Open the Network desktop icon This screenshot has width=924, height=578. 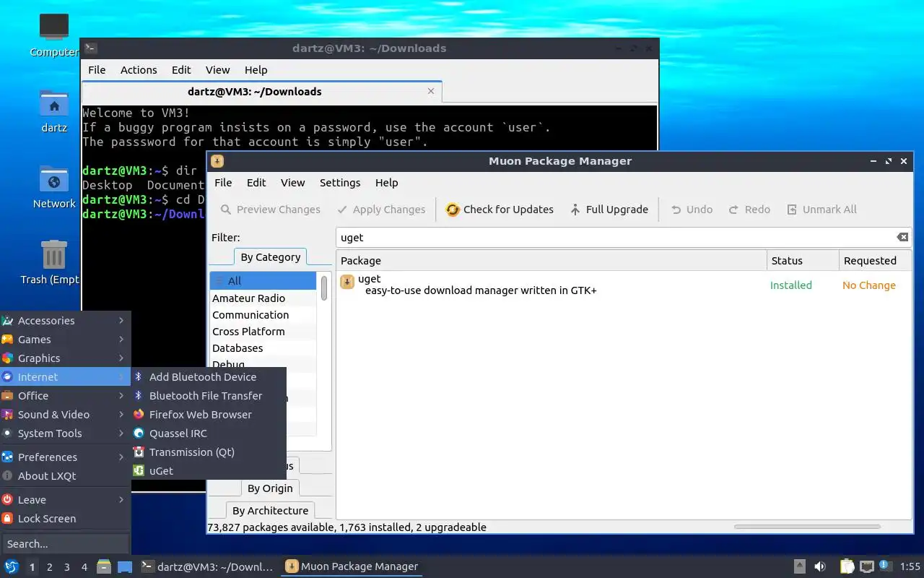coord(54,186)
